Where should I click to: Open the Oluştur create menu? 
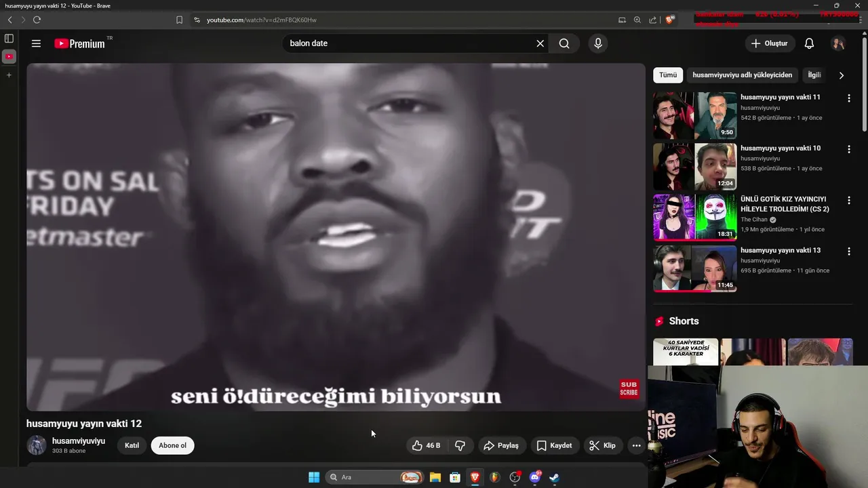coord(770,43)
